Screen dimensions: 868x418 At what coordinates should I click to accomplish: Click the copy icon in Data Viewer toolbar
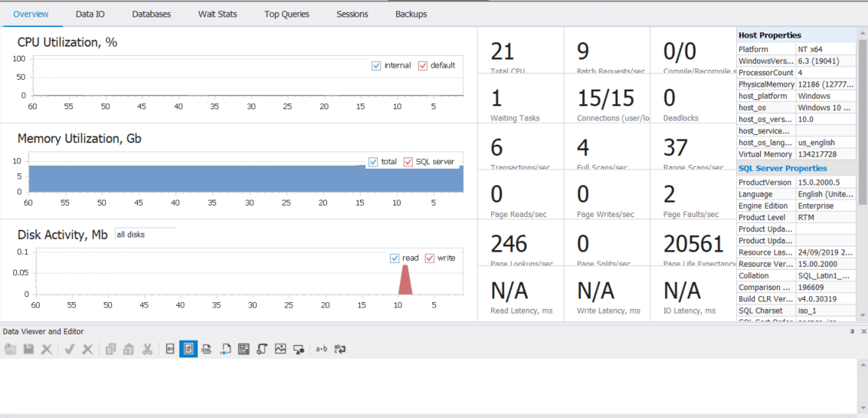pos(111,349)
